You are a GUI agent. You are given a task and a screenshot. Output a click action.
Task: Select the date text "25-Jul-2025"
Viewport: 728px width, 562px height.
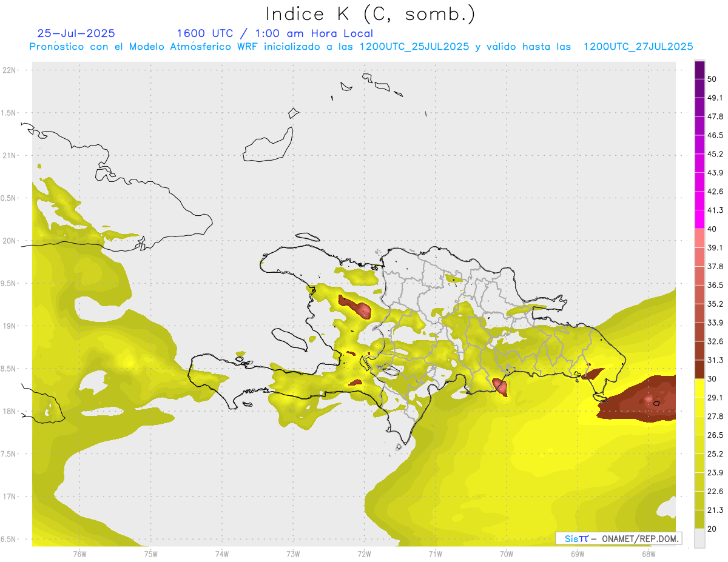[76, 33]
